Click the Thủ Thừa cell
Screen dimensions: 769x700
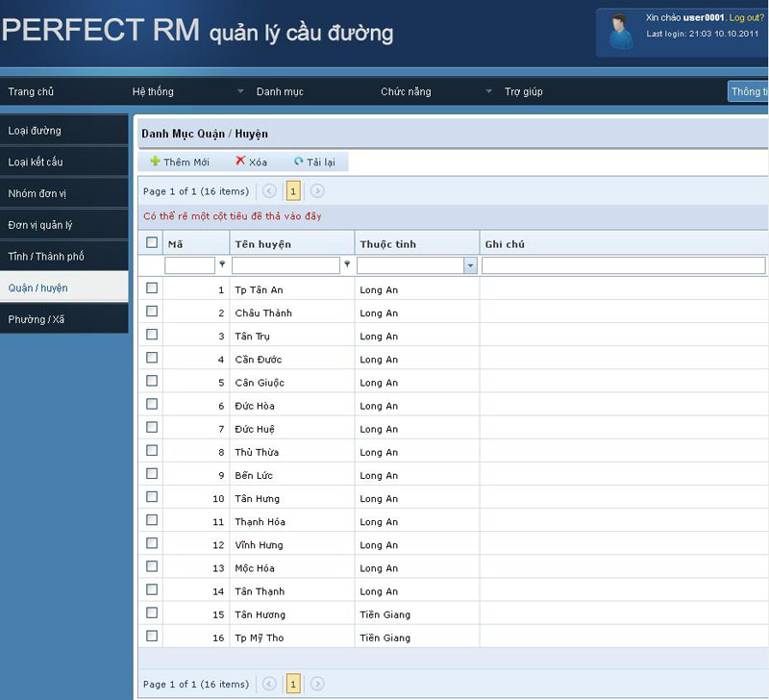[292, 452]
